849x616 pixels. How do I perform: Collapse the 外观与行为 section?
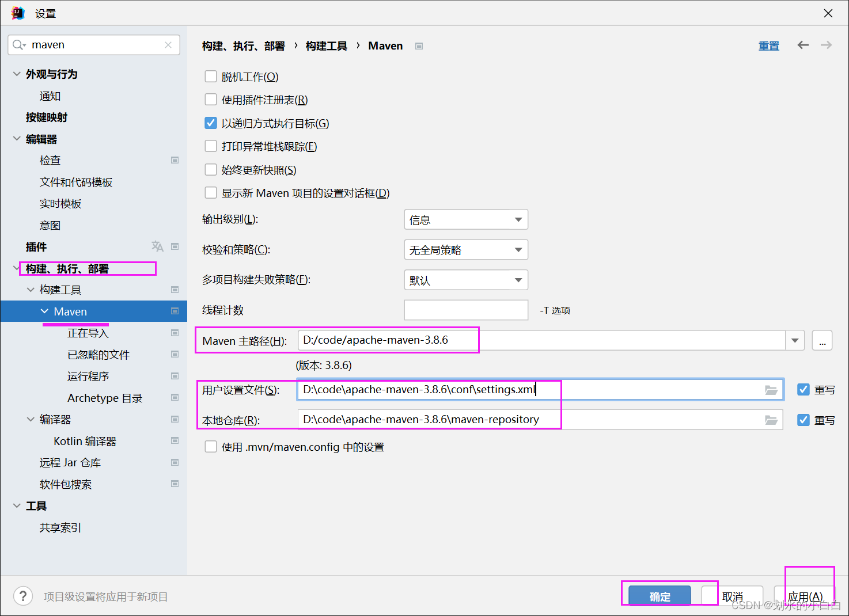(17, 74)
